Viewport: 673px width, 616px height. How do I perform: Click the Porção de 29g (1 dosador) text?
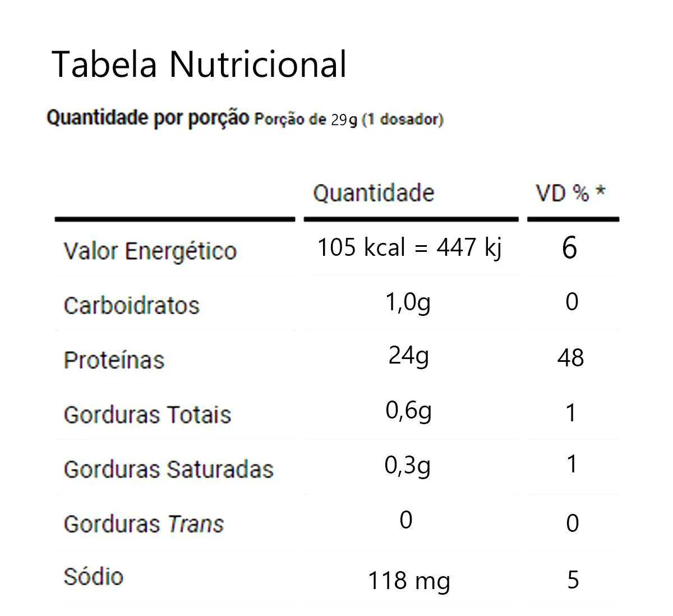349,119
